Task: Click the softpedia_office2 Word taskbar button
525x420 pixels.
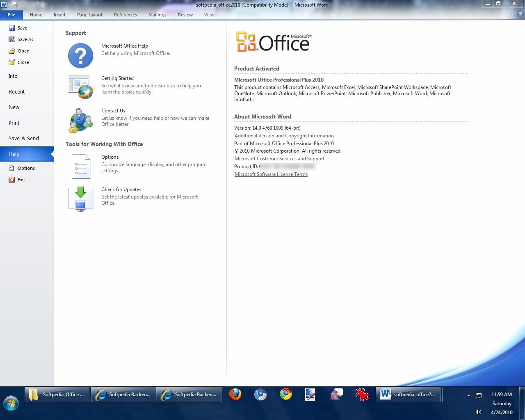Action: pos(408,395)
